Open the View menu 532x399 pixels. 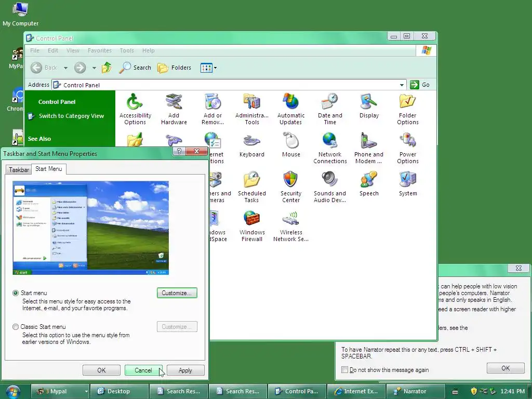pos(73,50)
